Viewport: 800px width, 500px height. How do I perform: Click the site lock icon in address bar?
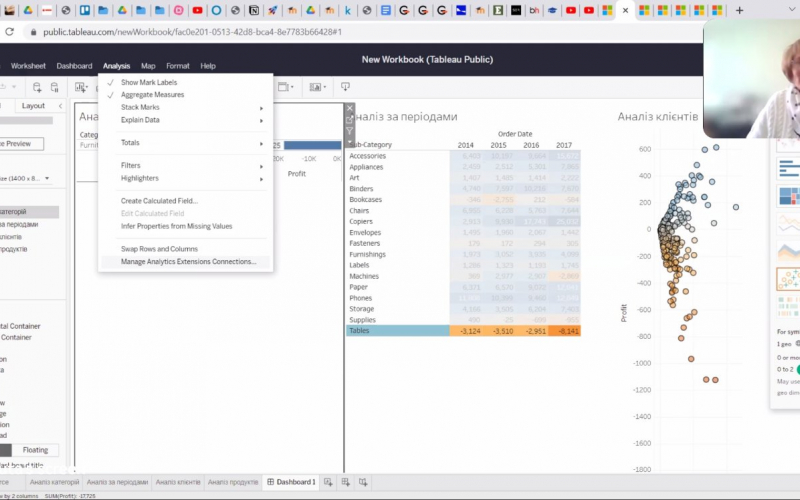pos(34,32)
